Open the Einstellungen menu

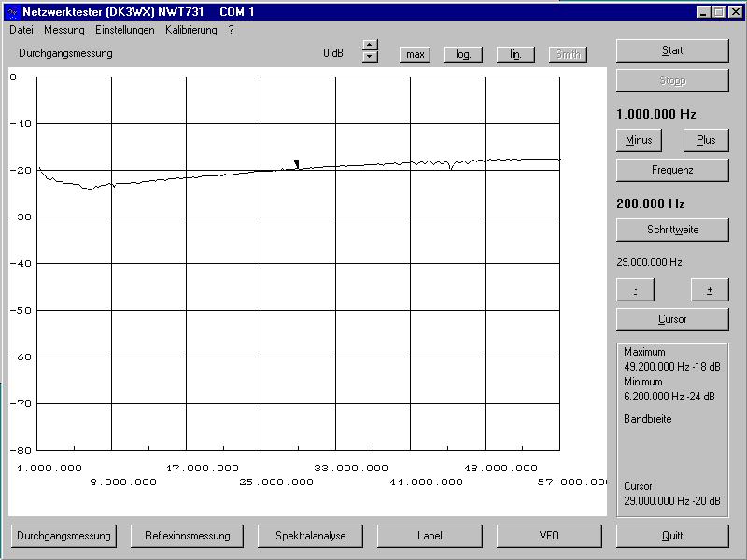(x=124, y=30)
